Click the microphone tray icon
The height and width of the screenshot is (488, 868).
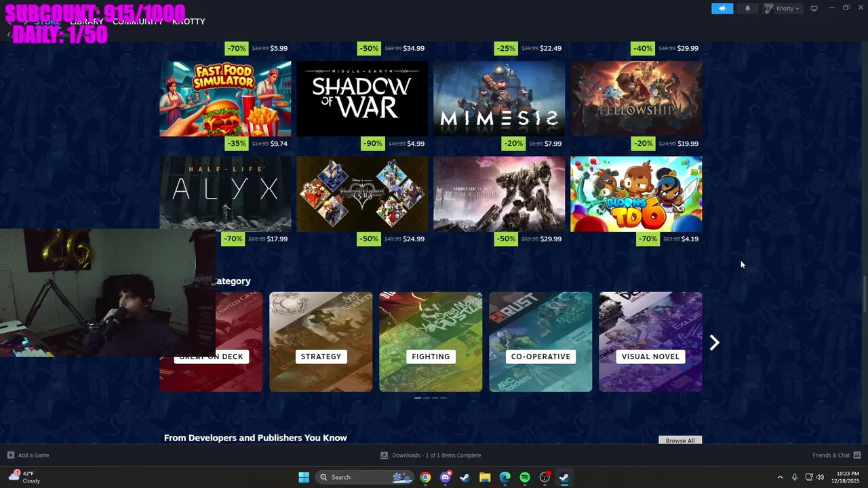795,477
